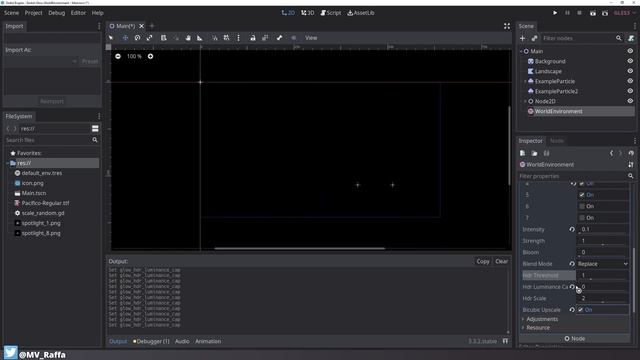
Task: Click the list-select nodes toolbar icon
Action: (164, 38)
